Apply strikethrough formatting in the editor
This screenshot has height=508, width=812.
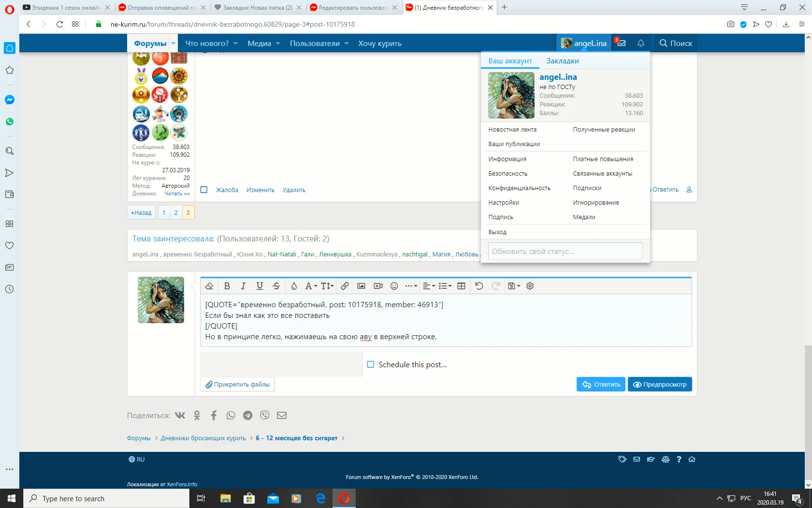coord(276,286)
